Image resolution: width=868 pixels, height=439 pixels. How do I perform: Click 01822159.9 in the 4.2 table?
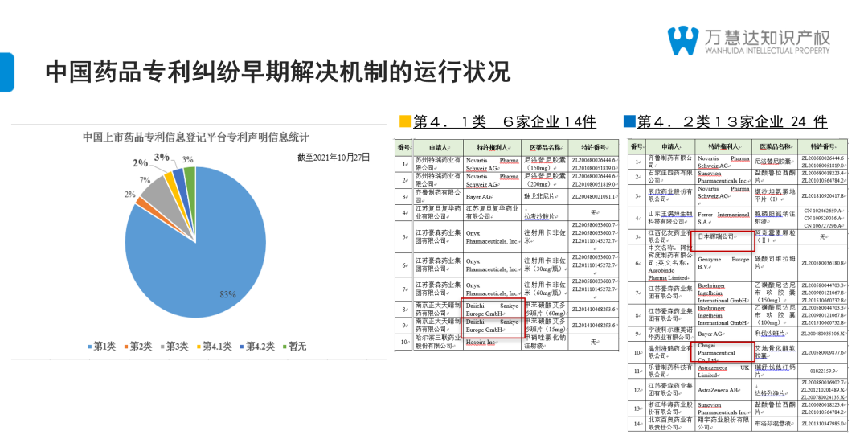[x=823, y=371]
